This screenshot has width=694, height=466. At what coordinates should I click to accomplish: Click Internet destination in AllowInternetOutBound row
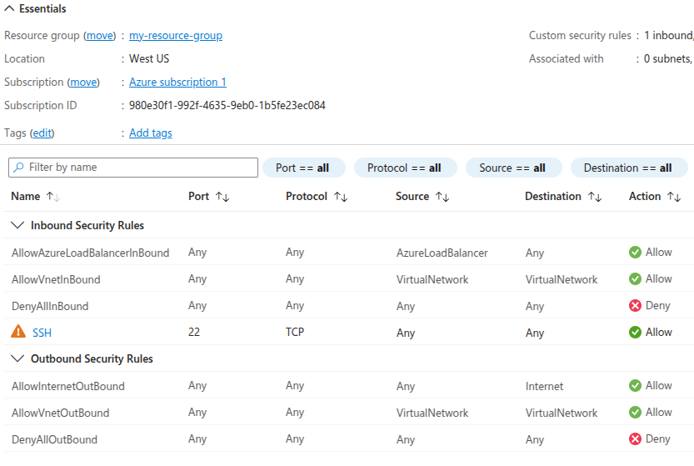(544, 386)
